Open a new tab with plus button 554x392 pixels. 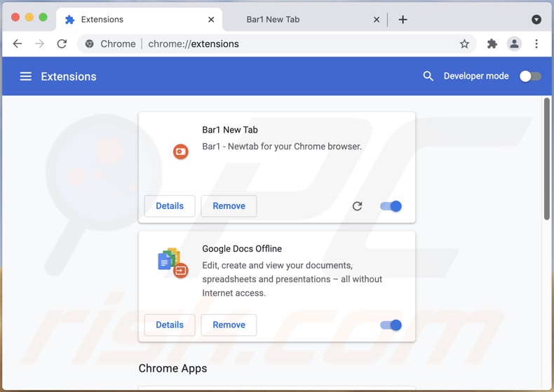403,20
